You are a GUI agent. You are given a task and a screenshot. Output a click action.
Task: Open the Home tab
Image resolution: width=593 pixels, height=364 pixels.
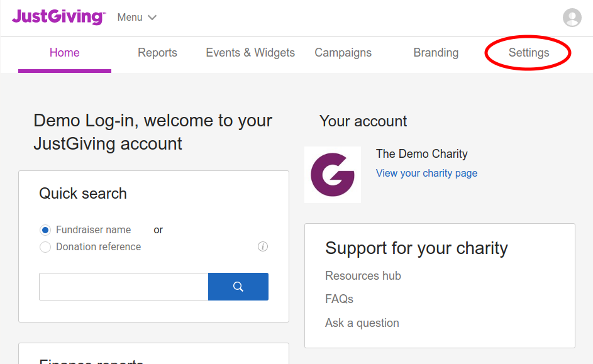pos(65,53)
